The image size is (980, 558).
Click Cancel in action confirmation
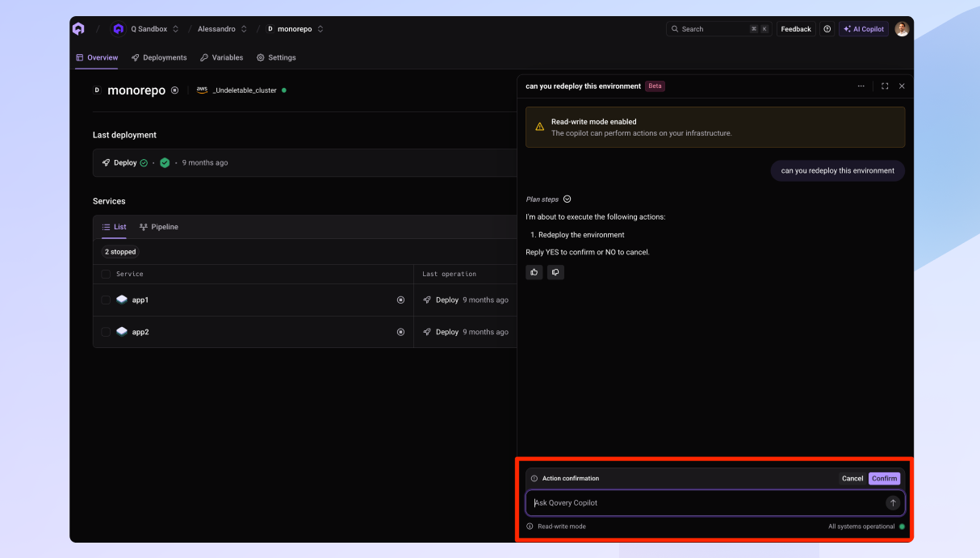852,478
